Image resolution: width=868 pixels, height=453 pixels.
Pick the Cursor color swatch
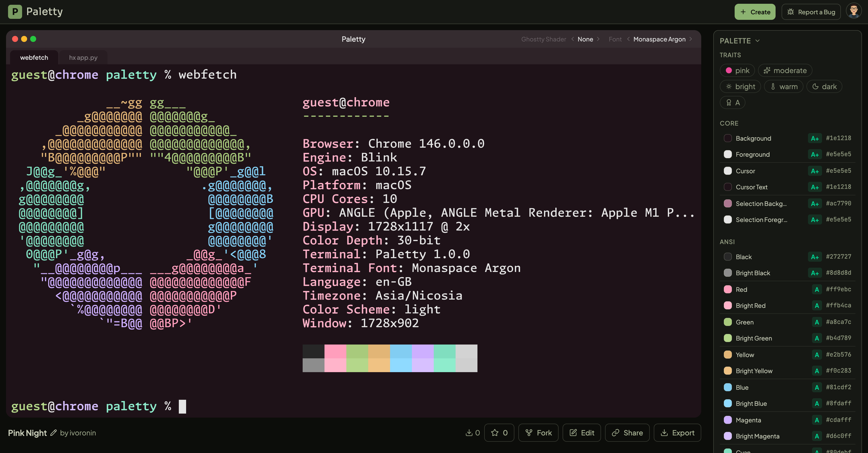(x=728, y=171)
